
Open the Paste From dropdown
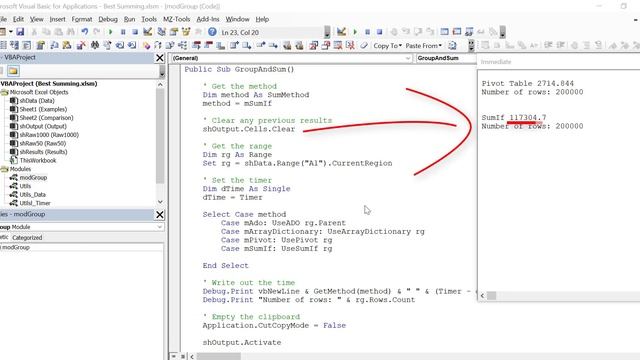point(423,46)
